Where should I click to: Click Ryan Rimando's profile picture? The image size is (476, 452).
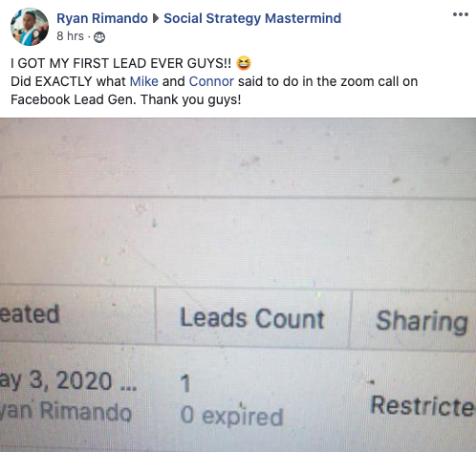[30, 27]
